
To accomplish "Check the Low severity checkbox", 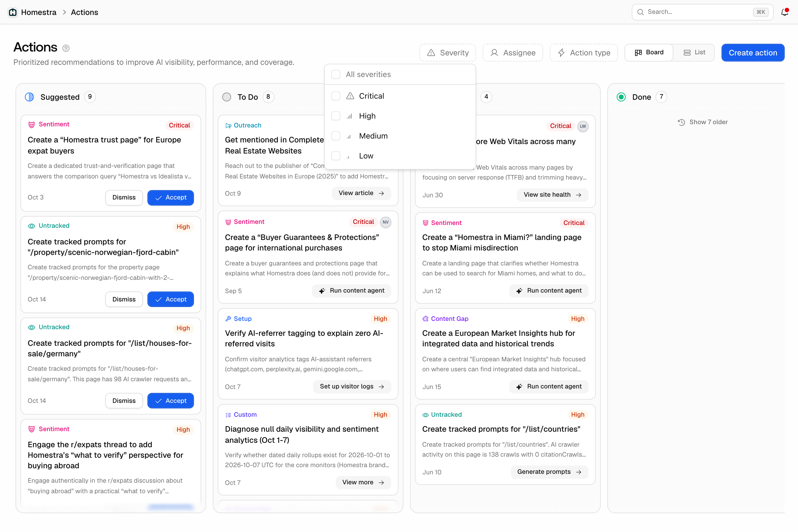I will 336,156.
